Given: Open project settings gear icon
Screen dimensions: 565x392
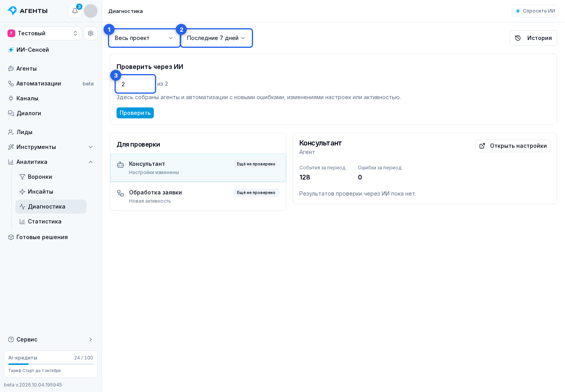Looking at the screenshot, I should click(x=91, y=33).
